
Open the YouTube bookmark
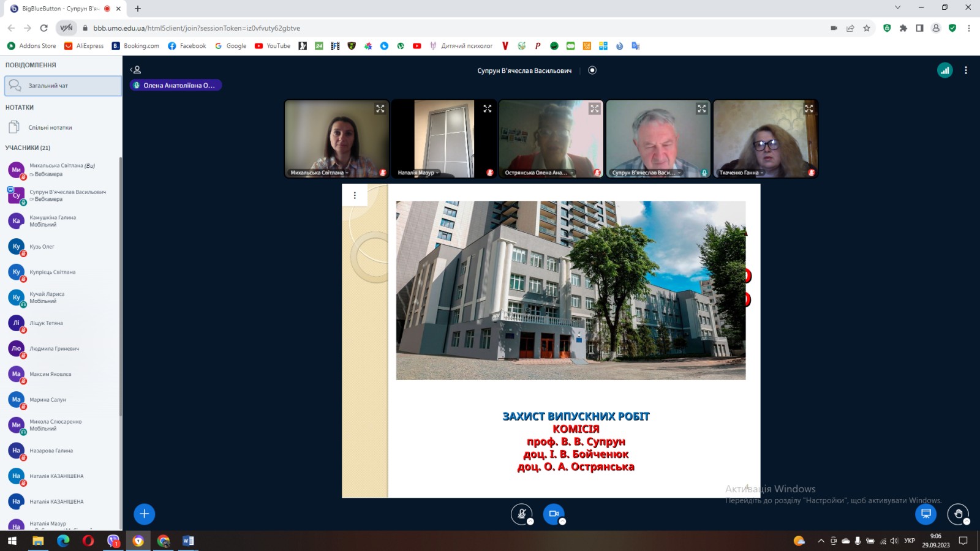point(273,46)
